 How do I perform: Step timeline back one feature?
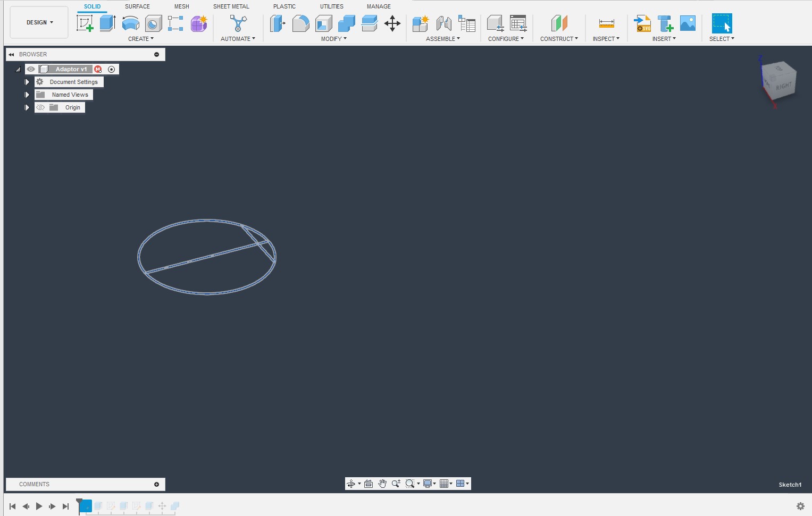26,506
